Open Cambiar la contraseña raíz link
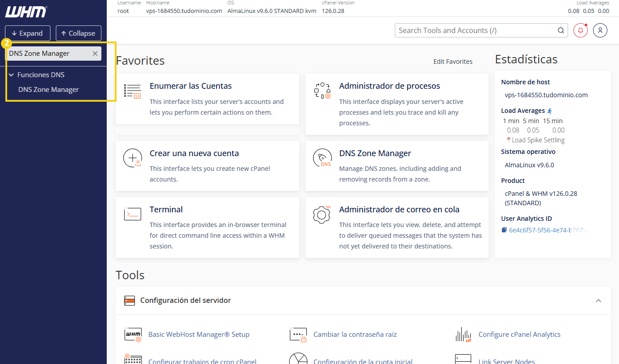 point(355,335)
